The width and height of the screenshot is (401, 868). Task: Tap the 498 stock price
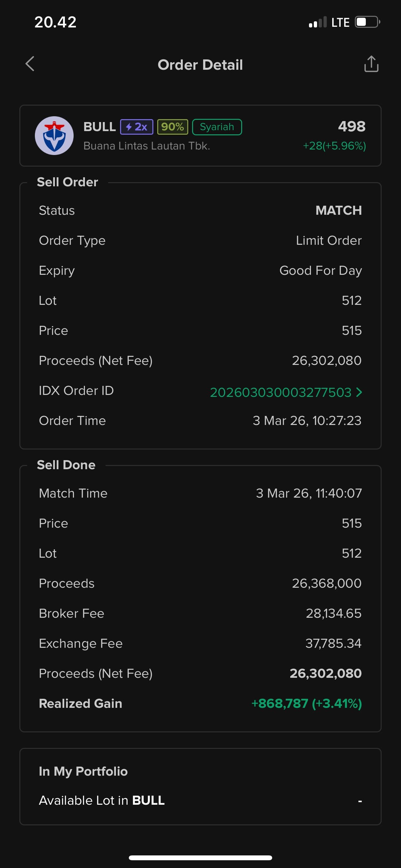pyautogui.click(x=352, y=127)
